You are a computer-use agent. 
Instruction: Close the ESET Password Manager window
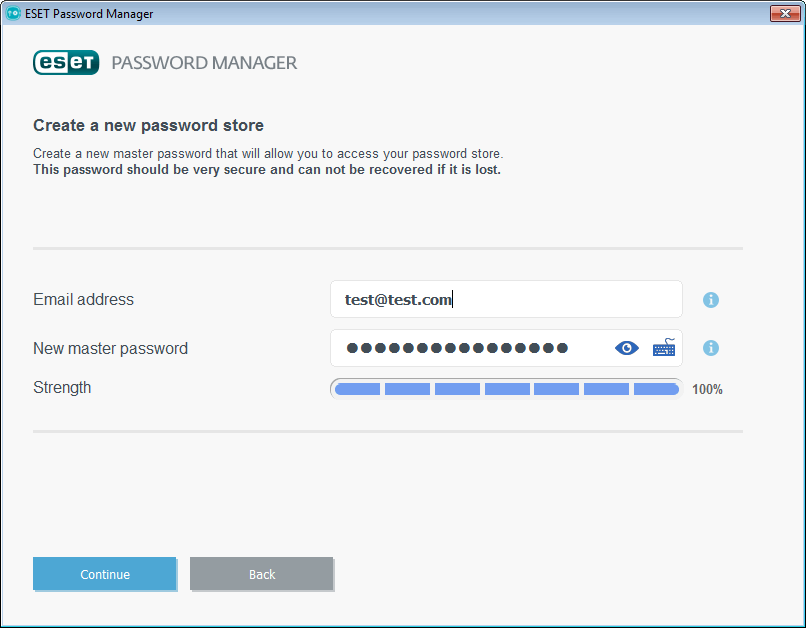pyautogui.click(x=784, y=13)
